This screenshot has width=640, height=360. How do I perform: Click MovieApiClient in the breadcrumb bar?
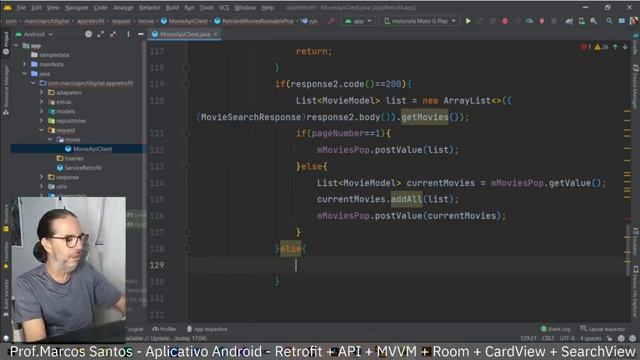point(188,21)
